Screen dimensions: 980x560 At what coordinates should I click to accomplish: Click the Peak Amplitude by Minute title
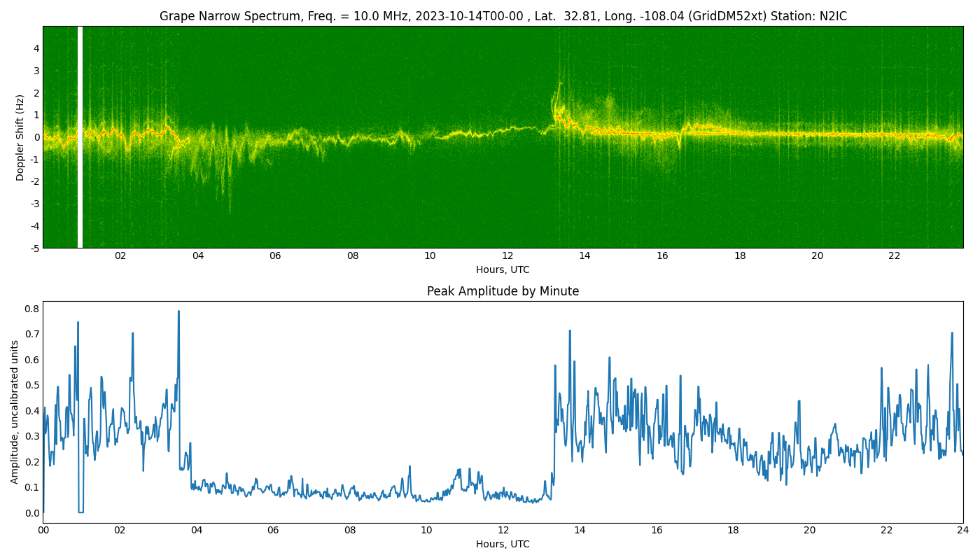pyautogui.click(x=503, y=291)
